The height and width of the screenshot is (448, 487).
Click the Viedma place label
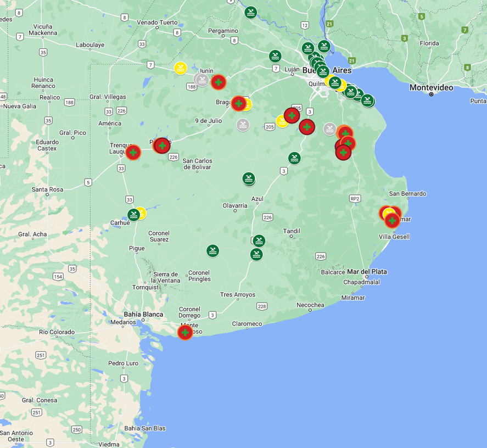click(x=109, y=444)
